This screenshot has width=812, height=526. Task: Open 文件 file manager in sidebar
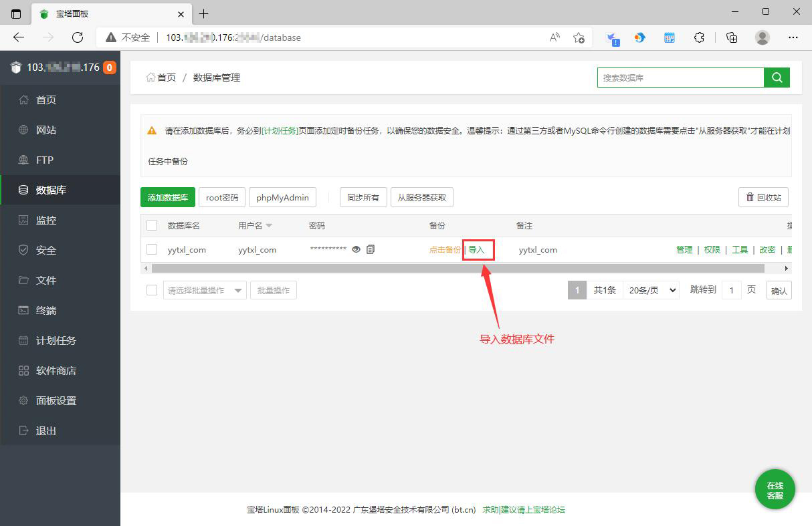pyautogui.click(x=60, y=280)
